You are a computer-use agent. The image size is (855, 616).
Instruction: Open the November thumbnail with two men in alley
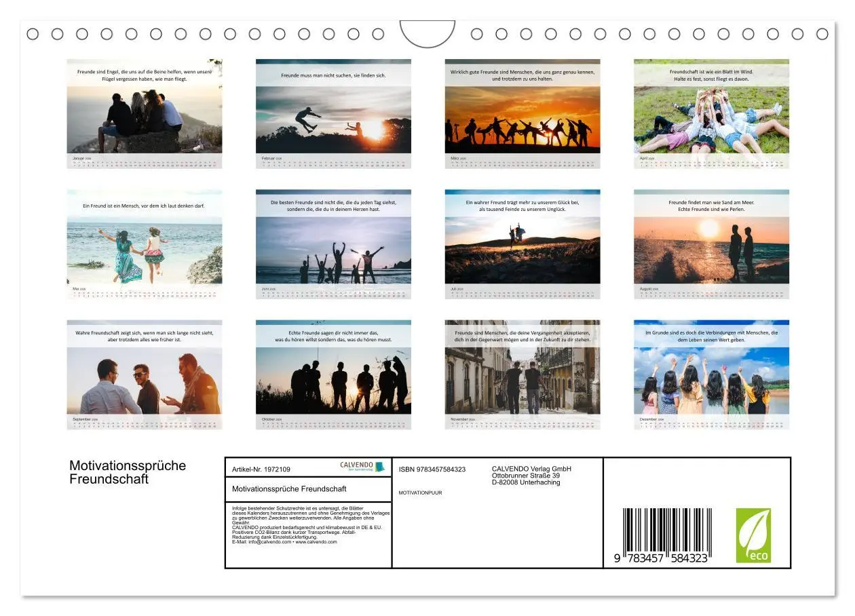(522, 374)
